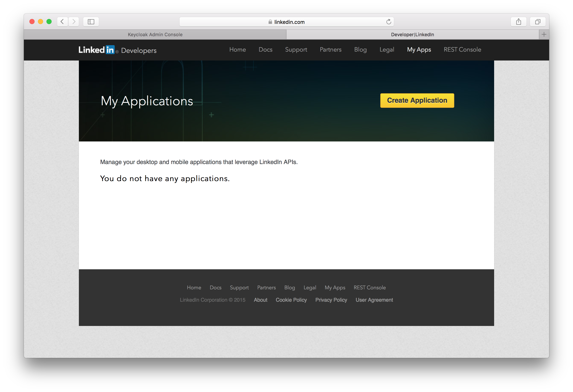Click the footer Home link
This screenshot has height=392, width=573.
194,287
